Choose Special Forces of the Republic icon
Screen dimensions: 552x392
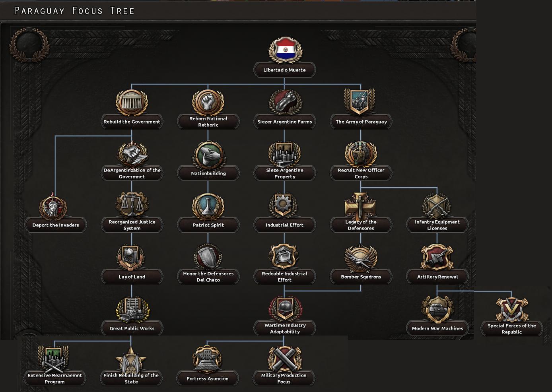[511, 309]
